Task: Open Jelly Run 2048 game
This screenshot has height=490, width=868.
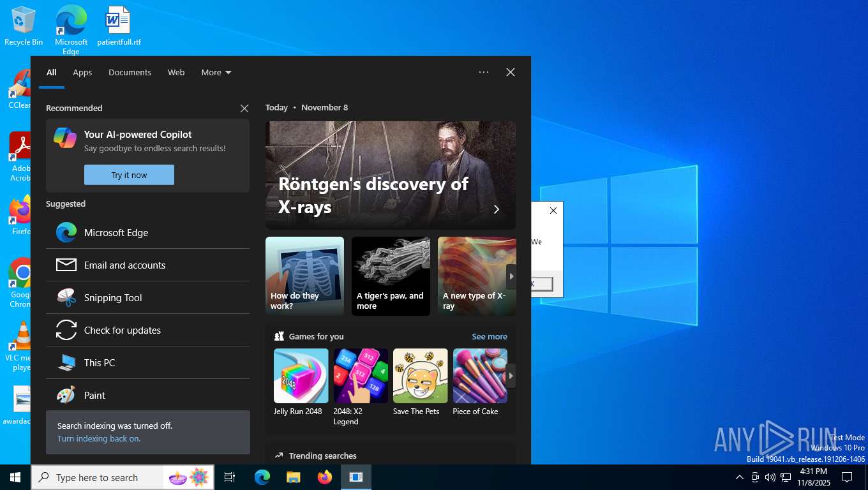Action: click(301, 383)
